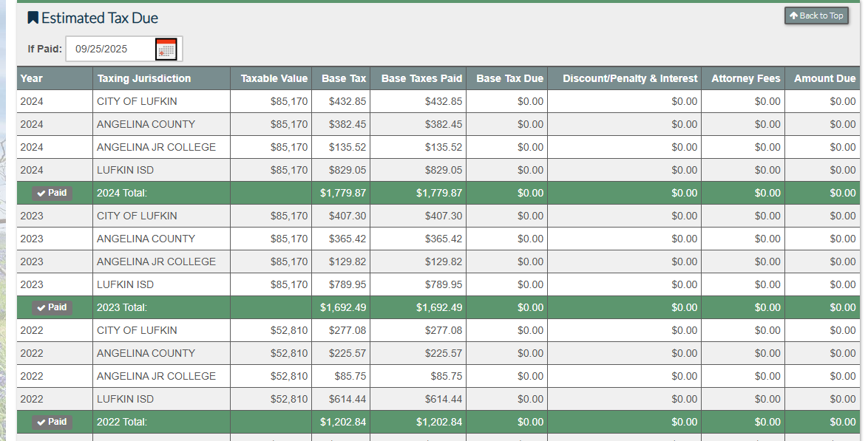Click the Back to Top button
This screenshot has width=868, height=441.
tap(816, 16)
